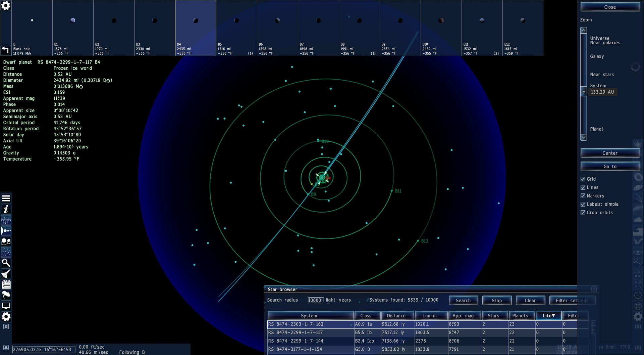Screen dimensions: 644x355
Task: Toggle clouds using the right-side cloud icon
Action: tap(638, 220)
